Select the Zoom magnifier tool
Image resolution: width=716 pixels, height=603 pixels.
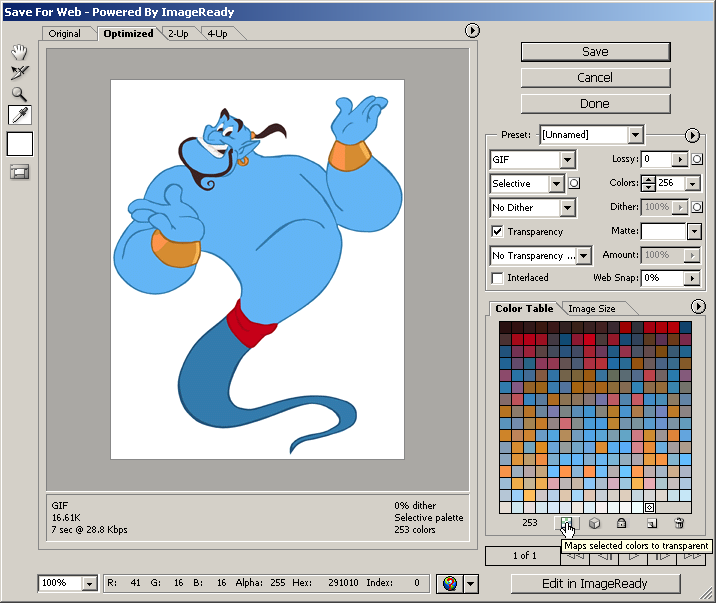[x=19, y=94]
